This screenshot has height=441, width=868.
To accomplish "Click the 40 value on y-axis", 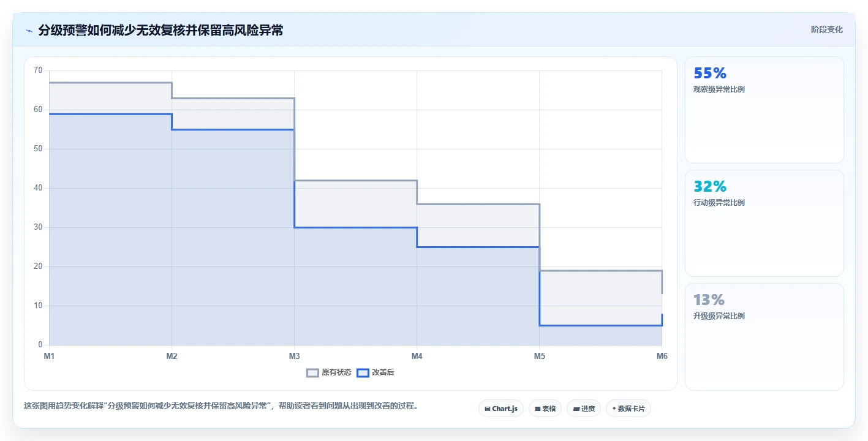I will coord(38,188).
